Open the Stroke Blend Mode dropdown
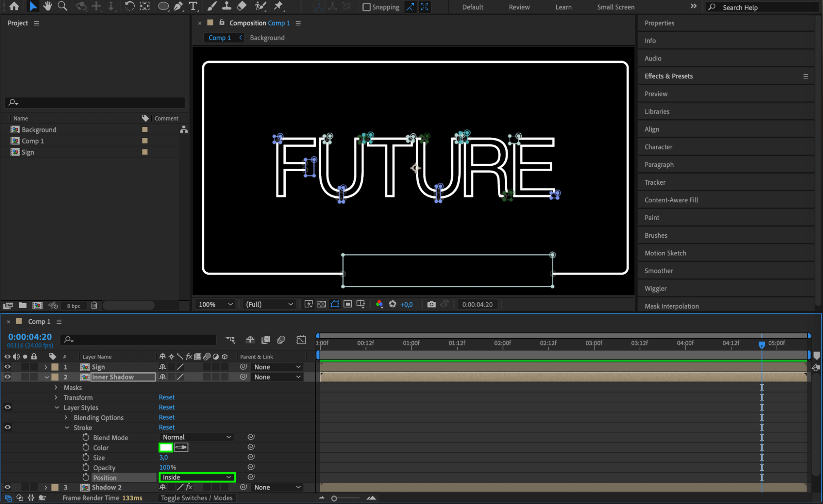Screen dimensions: 823x504 click(x=196, y=437)
